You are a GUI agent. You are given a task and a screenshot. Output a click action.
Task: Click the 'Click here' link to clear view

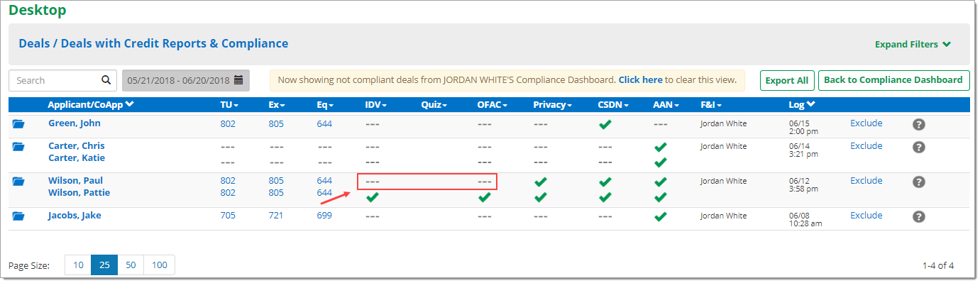pyautogui.click(x=640, y=80)
